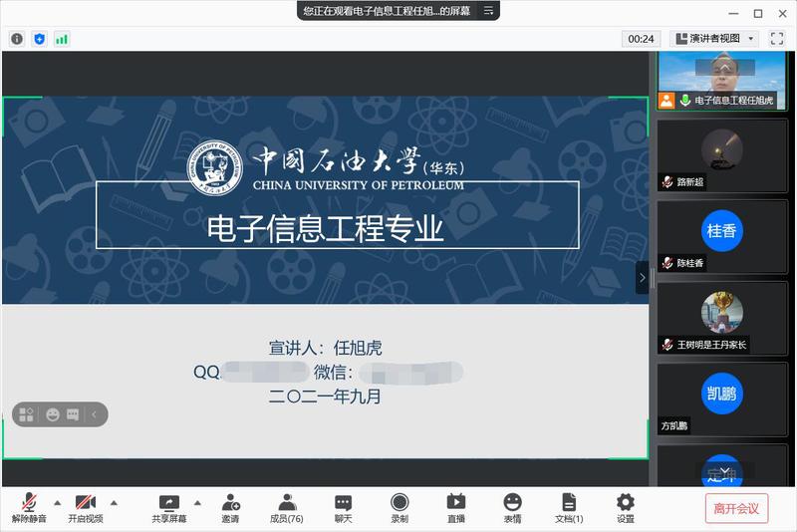797x532 pixels.
Task: Open screen-sharing banner menu icon
Action: 488,11
